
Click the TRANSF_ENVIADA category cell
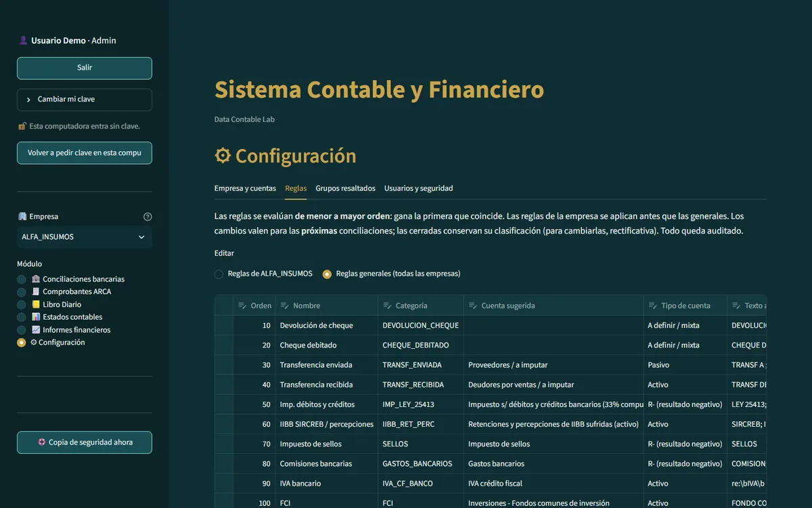[x=421, y=365]
